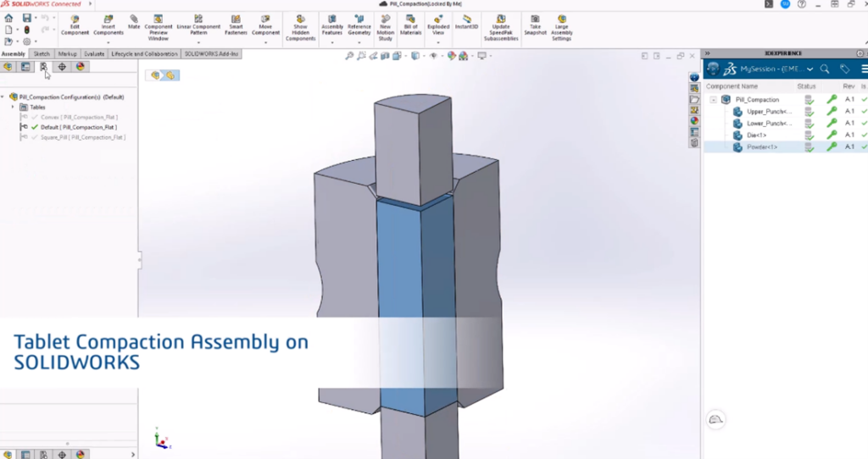Collapse Pill_Compaction Configuration(s) tree node

[3, 97]
